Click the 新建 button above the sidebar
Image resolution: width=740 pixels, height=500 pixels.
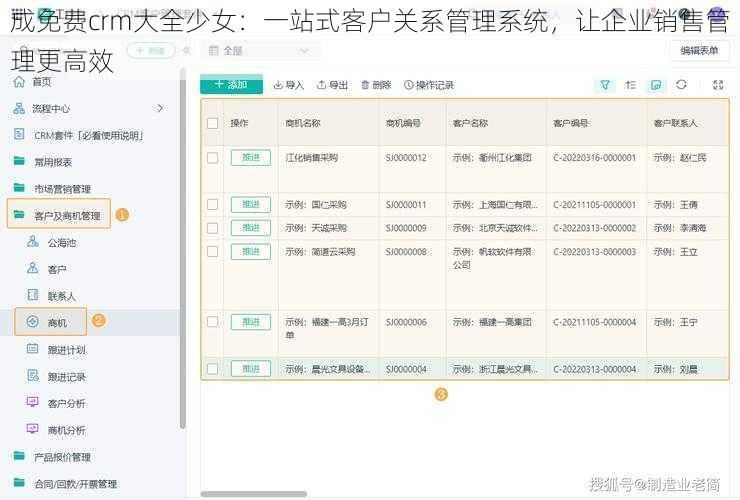[x=151, y=51]
